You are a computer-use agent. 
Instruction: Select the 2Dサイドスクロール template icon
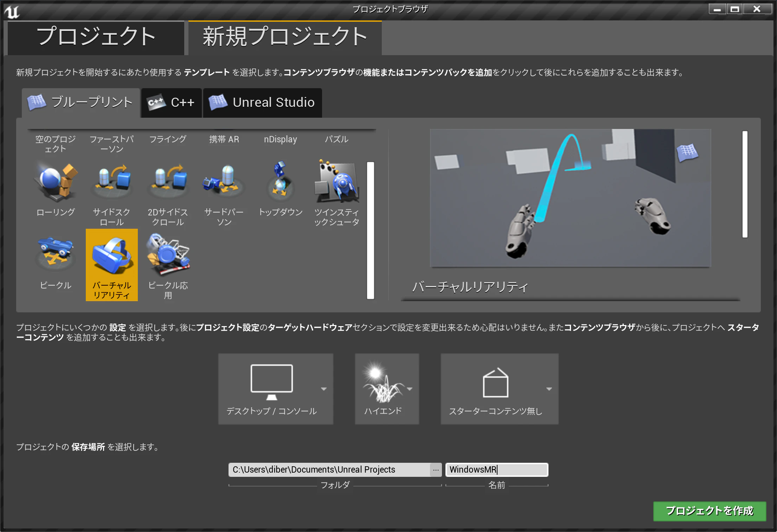(x=168, y=182)
